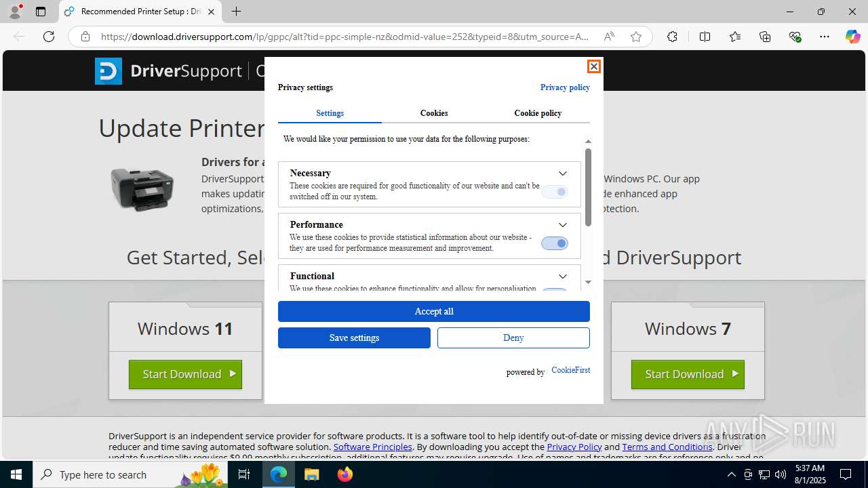Click the taskbar search box

(x=130, y=474)
